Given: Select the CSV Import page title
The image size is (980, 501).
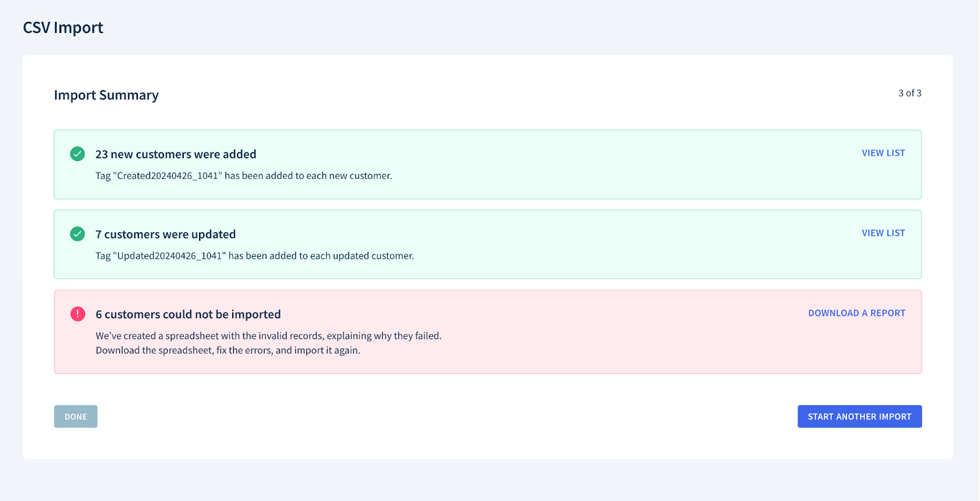Looking at the screenshot, I should click(63, 28).
